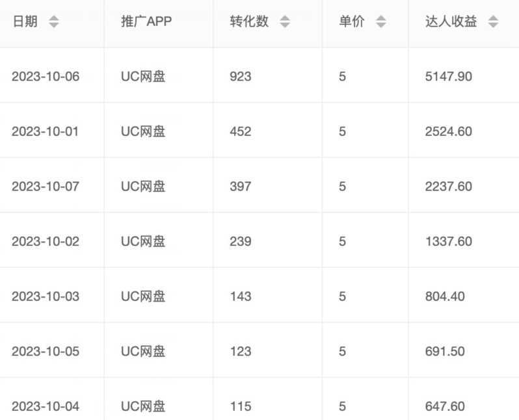519x420 pixels.
Task: Click UC网盘 in the 2023-10-03 row
Action: pyautogui.click(x=143, y=296)
